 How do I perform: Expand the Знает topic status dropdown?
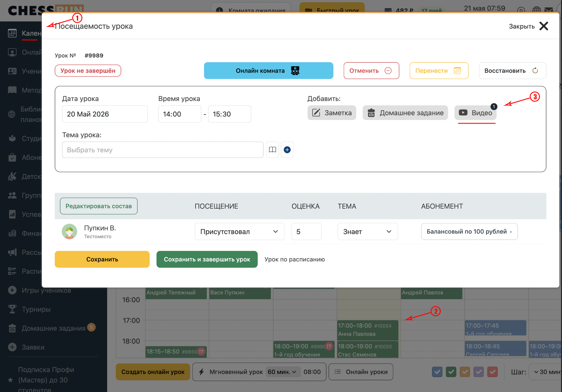click(368, 232)
